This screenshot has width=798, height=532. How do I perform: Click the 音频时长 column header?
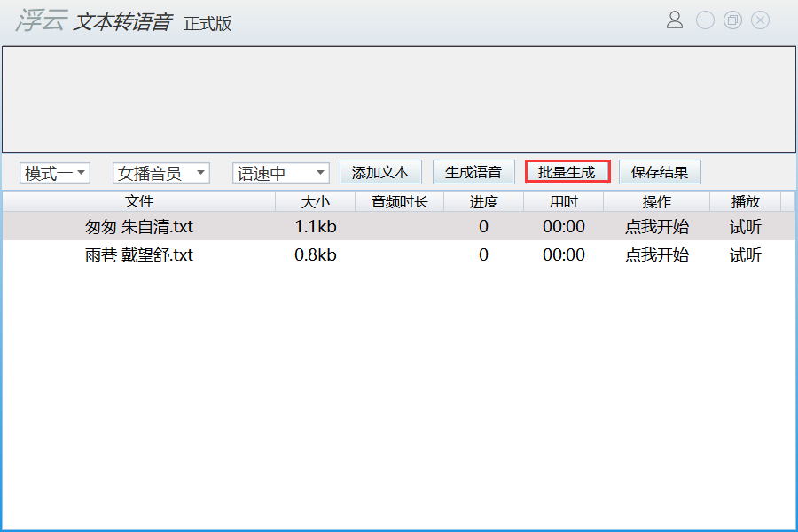coord(400,201)
